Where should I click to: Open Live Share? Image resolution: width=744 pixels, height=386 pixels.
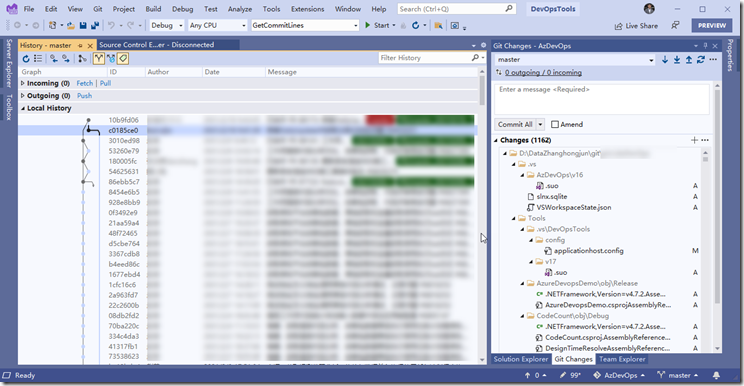pyautogui.click(x=636, y=26)
